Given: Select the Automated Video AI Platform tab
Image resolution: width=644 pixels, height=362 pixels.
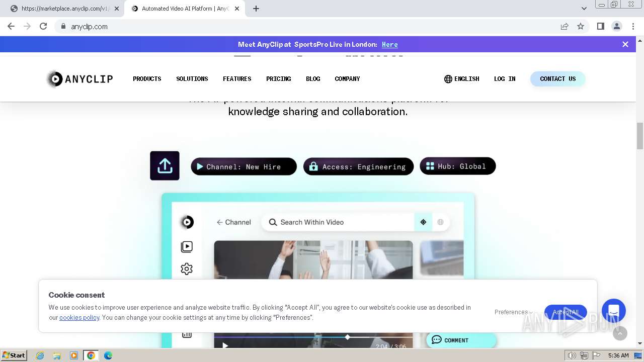Looking at the screenshot, I should tap(184, 9).
